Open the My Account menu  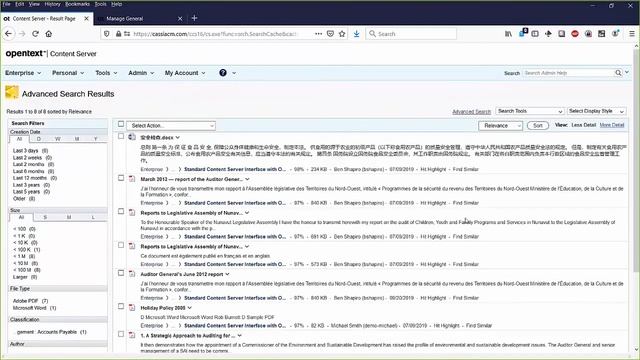click(x=185, y=73)
